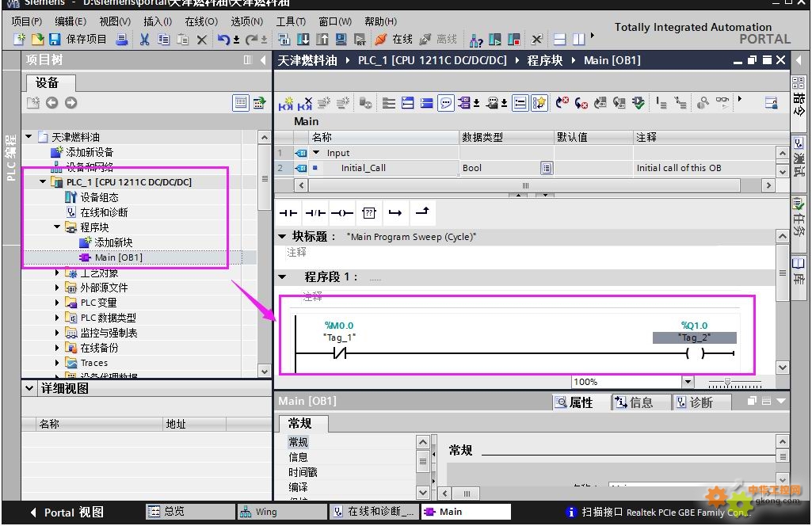Toggle the detail view panel chevron
The image size is (812, 526).
[x=29, y=388]
